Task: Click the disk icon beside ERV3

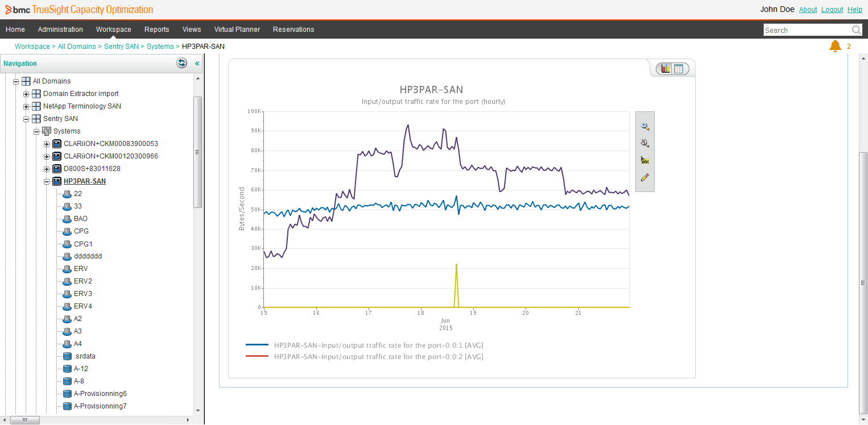Action: 67,294
